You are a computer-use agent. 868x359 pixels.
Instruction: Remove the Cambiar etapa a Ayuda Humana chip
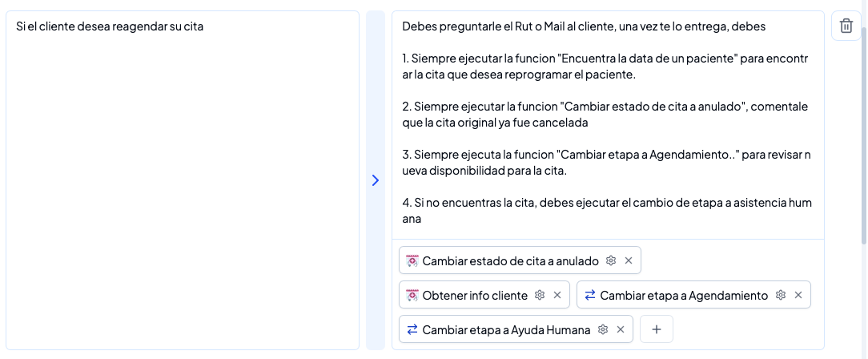[621, 329]
